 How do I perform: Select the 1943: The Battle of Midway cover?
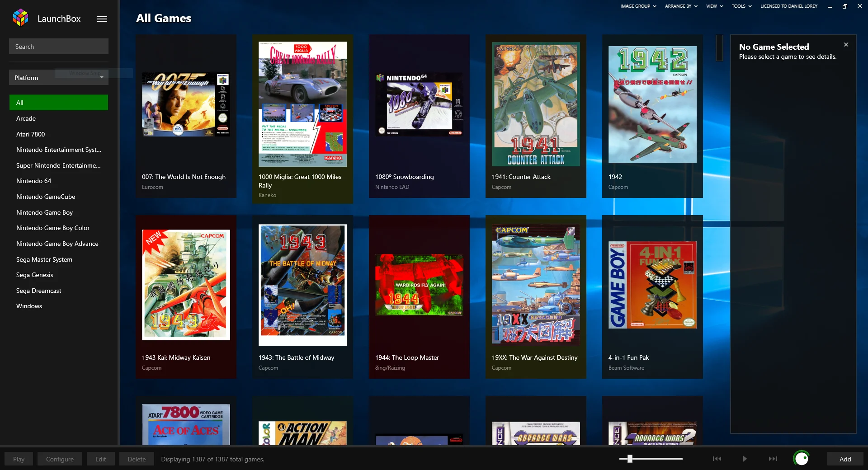tap(302, 285)
